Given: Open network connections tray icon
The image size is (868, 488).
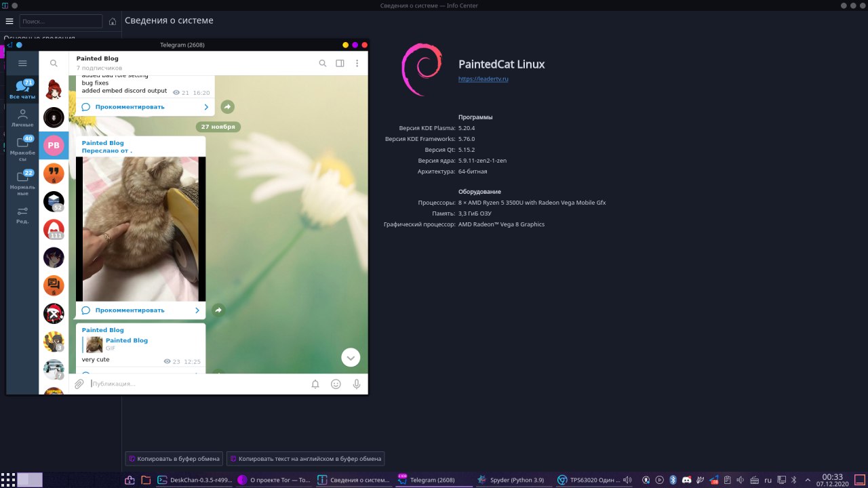Looking at the screenshot, I should [x=781, y=480].
